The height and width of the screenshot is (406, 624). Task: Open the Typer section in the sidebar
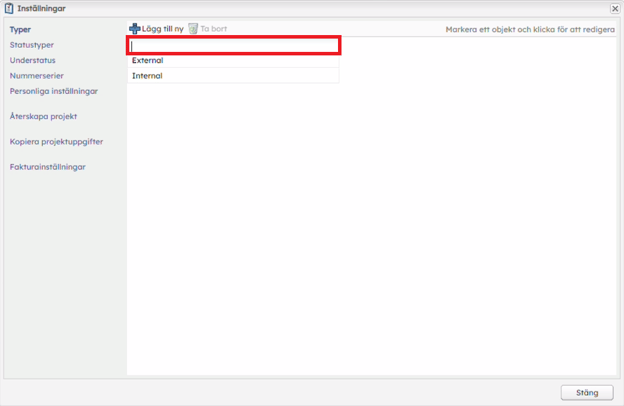pos(20,30)
